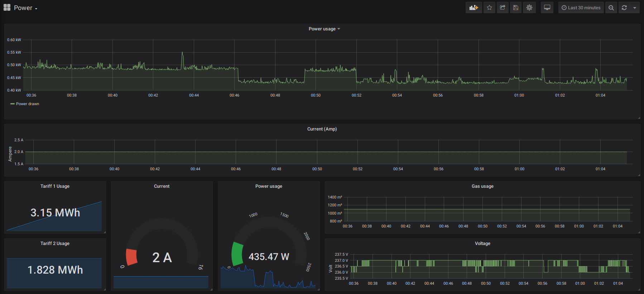Click the Volt axis title
Viewport: 644px width, 294px height.
tap(330, 269)
